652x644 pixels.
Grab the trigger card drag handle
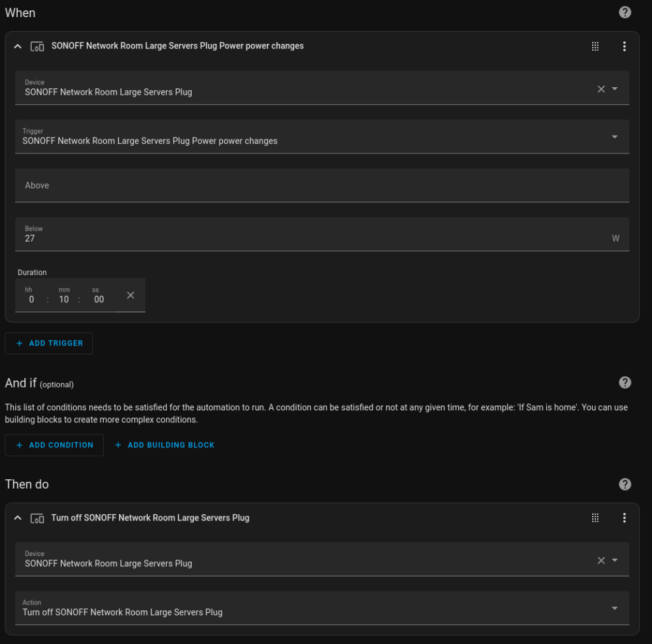tap(595, 46)
